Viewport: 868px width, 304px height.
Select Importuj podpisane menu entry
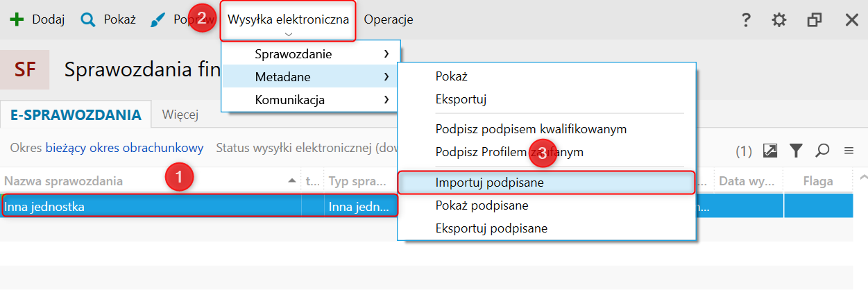489,183
